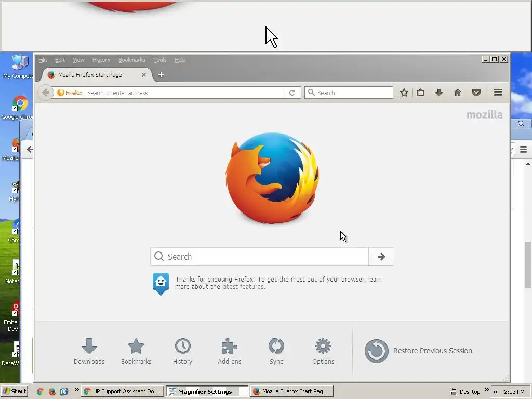Open Bookmarks from start page launcher
532x399 pixels.
click(x=136, y=351)
